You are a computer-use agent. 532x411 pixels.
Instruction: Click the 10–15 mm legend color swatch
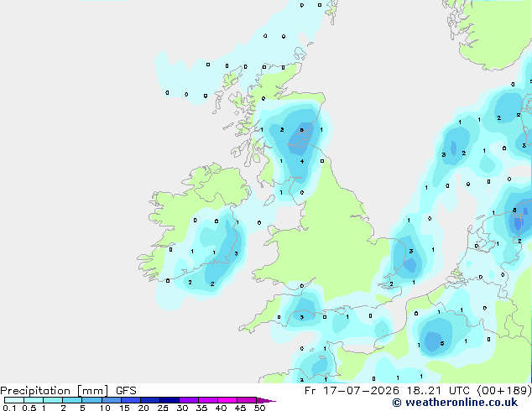(x=112, y=400)
